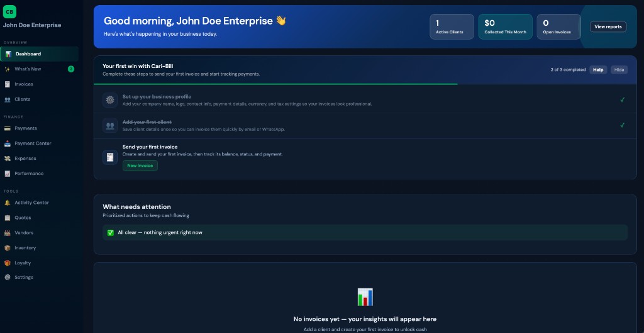644x333 pixels.
Task: Click the Collected This Month stat card
Action: (505, 26)
